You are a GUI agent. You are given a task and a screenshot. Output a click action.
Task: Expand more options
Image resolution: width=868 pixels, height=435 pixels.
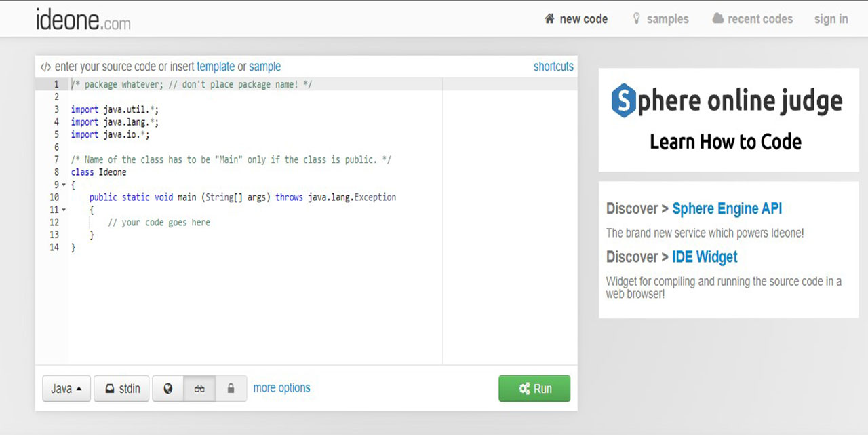(281, 388)
